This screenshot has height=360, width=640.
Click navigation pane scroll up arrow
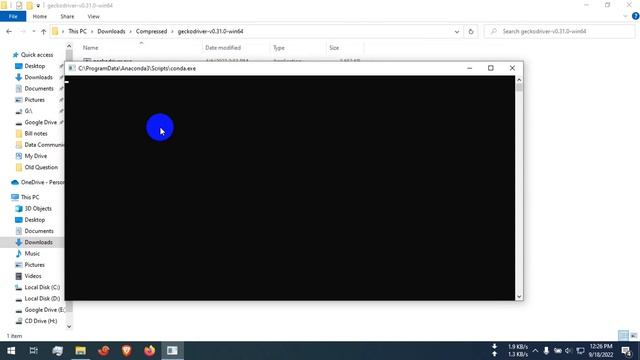69,46
